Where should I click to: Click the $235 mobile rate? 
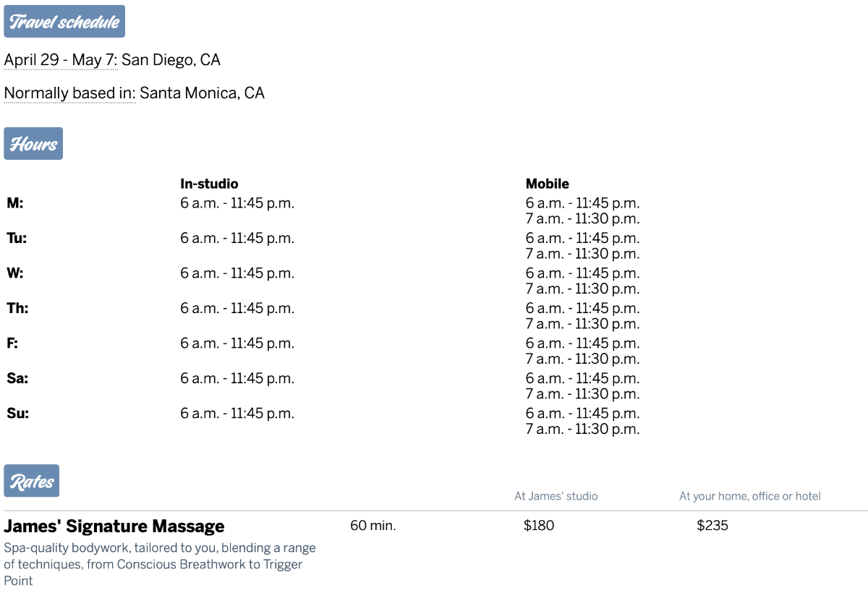pyautogui.click(x=712, y=526)
